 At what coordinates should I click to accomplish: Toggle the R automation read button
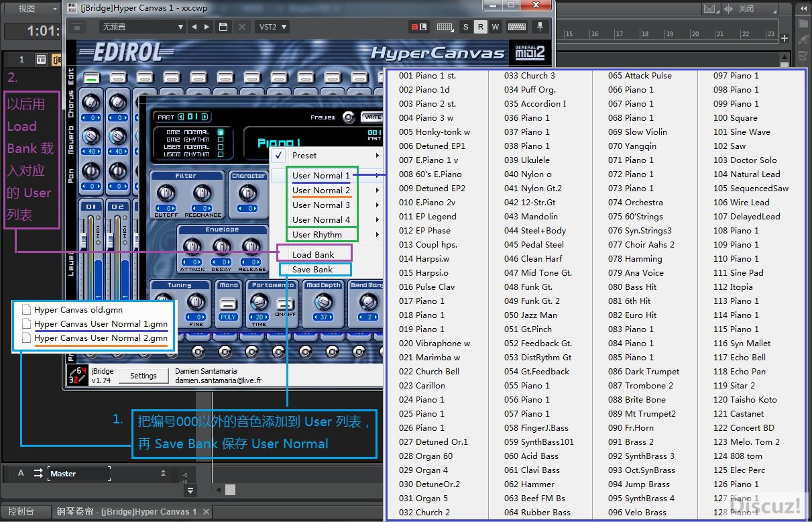click(x=480, y=27)
